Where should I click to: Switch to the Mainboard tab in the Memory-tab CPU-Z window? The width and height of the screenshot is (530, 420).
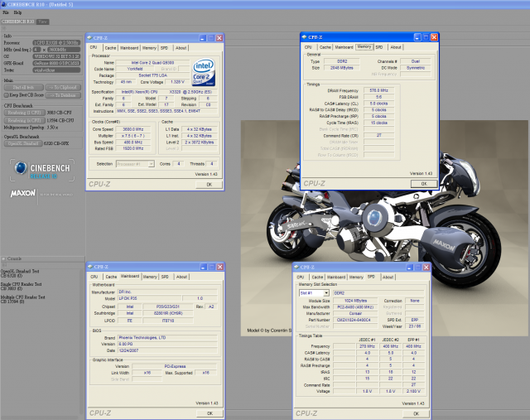coord(344,47)
